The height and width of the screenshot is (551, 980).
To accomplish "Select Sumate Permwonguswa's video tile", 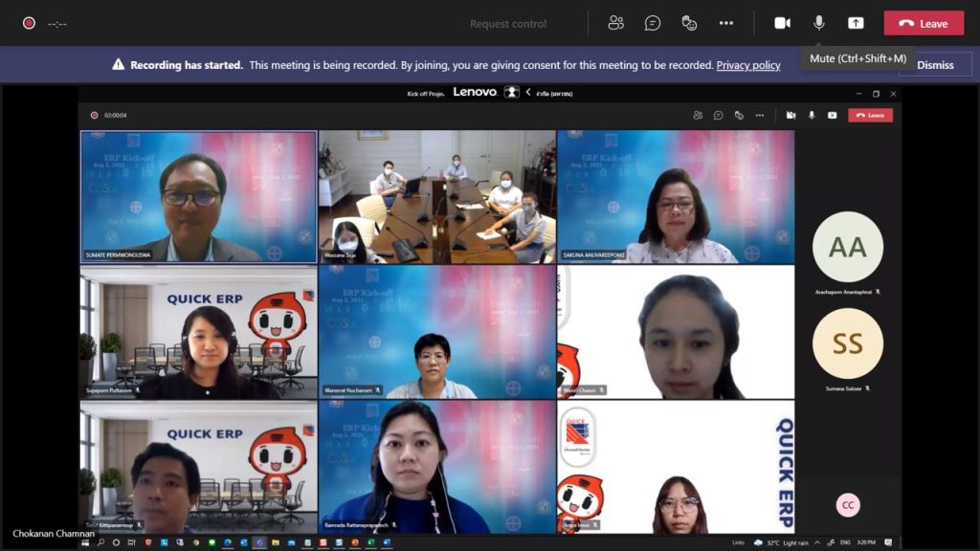I will [198, 196].
